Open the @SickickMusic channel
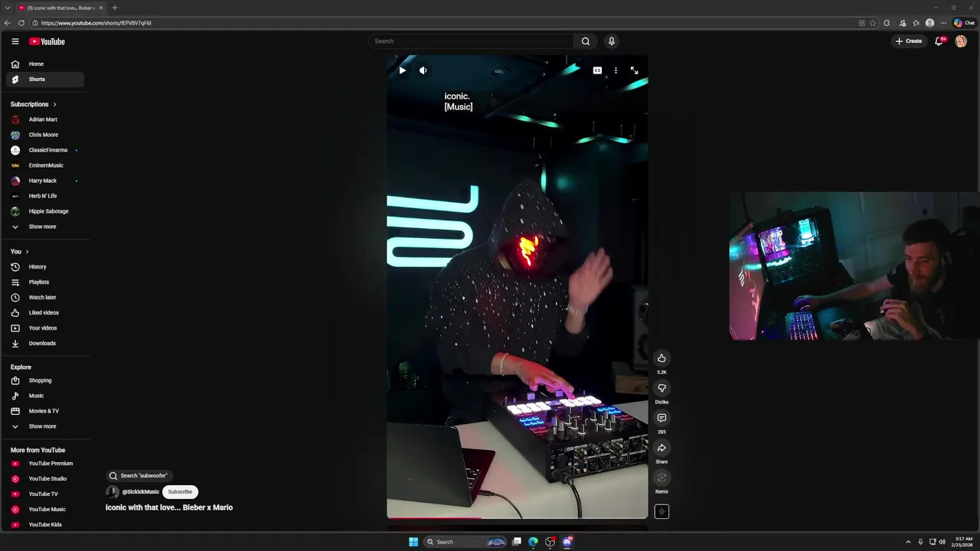 click(x=140, y=491)
